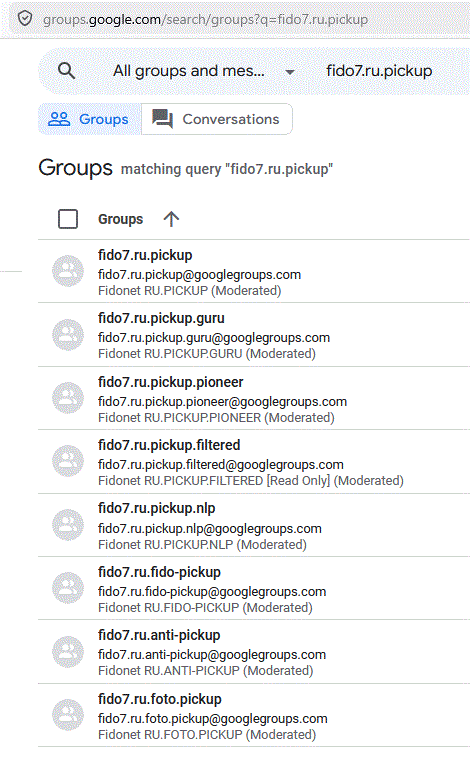
Task: Click the sort ascending arrow icon
Action: (171, 219)
